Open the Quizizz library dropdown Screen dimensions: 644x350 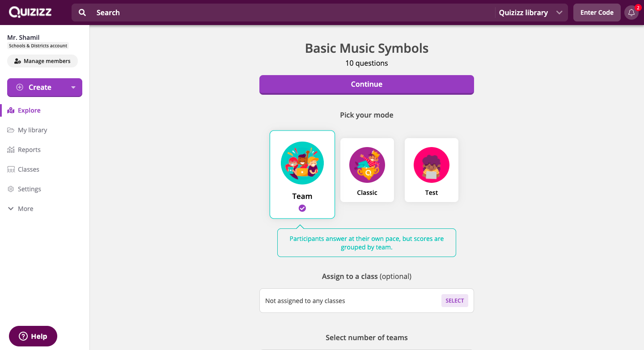[x=531, y=13]
